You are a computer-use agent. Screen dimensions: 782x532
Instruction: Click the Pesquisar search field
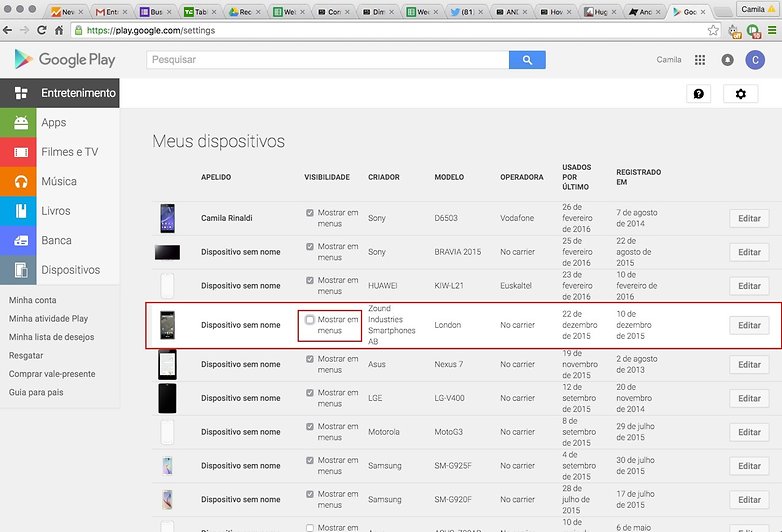[328, 60]
